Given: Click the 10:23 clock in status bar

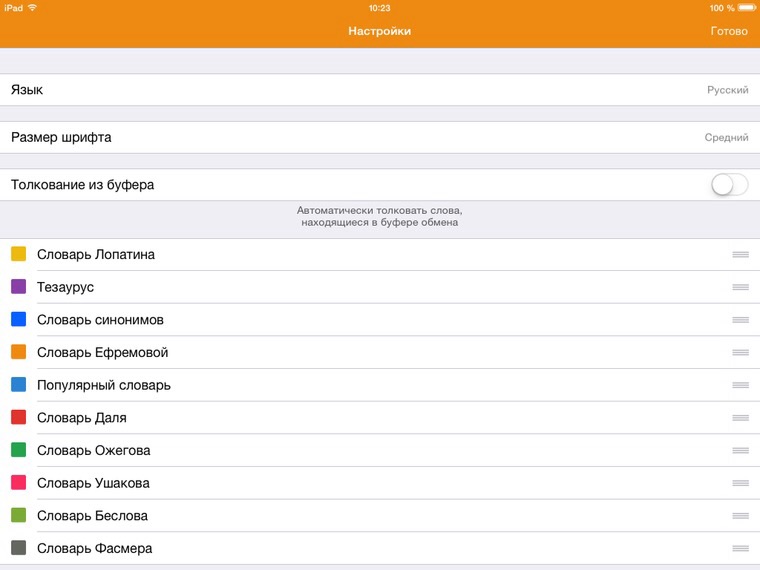Looking at the screenshot, I should pos(380,8).
